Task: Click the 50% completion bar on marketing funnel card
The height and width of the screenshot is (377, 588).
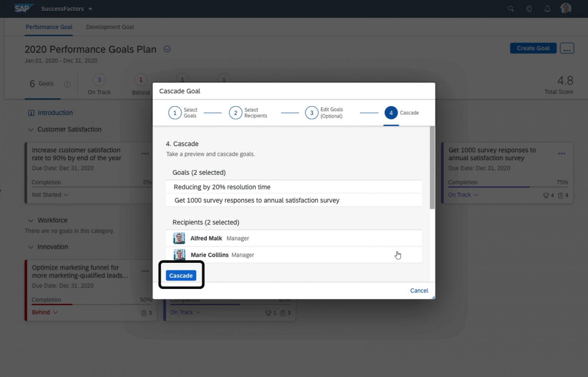Action: pos(92,304)
